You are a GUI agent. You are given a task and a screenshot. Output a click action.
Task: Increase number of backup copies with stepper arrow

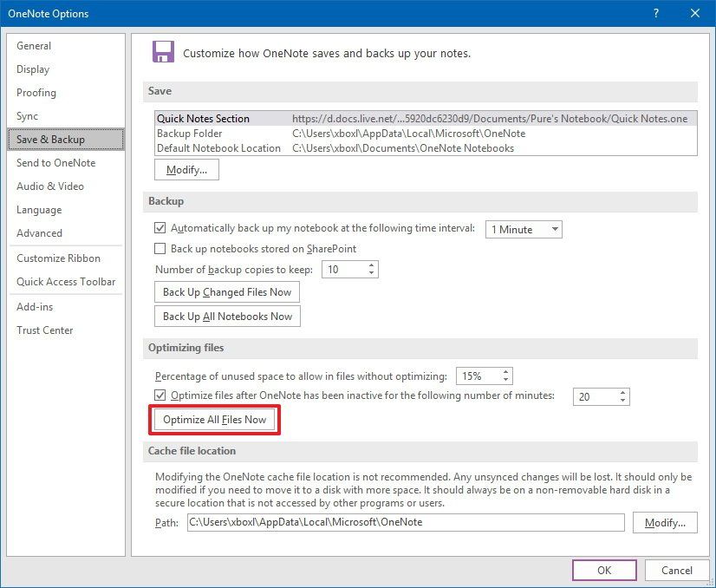click(x=371, y=265)
